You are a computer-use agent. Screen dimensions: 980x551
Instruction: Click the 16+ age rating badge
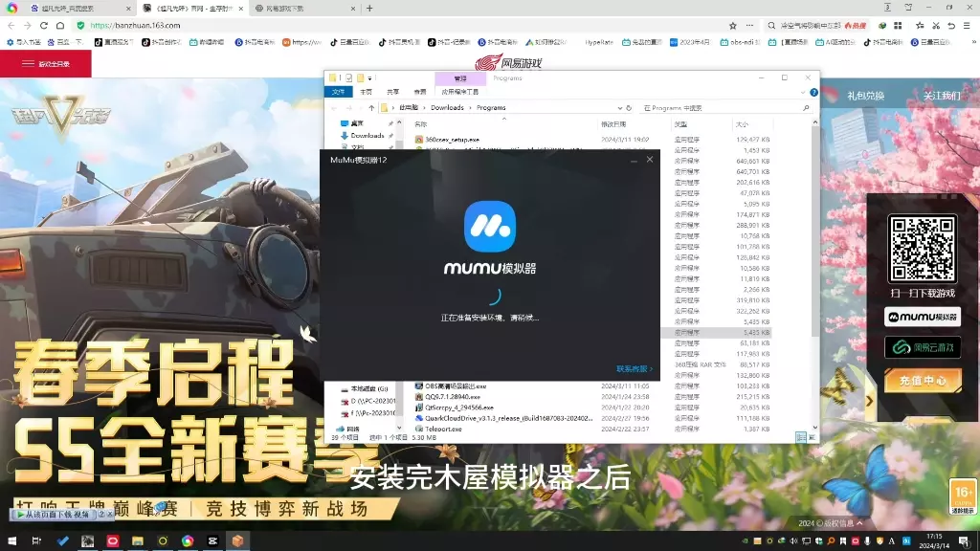963,496
